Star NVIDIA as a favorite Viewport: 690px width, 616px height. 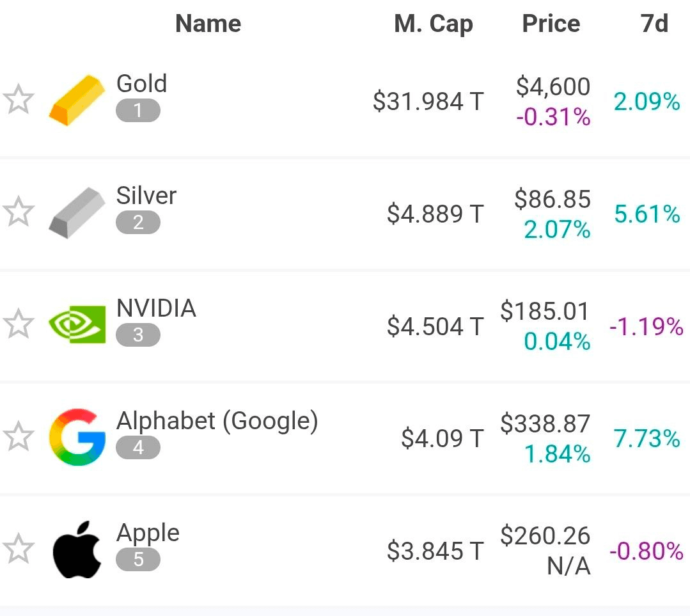point(18,324)
